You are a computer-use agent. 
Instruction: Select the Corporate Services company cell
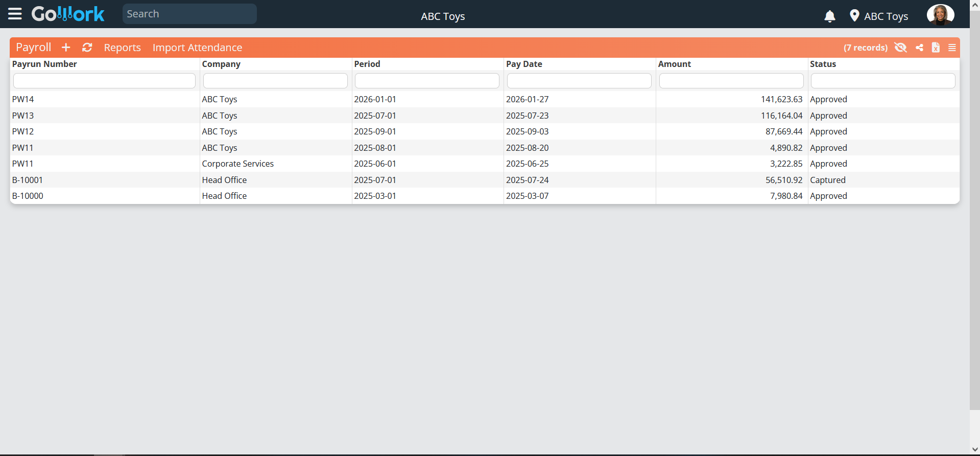tap(237, 164)
